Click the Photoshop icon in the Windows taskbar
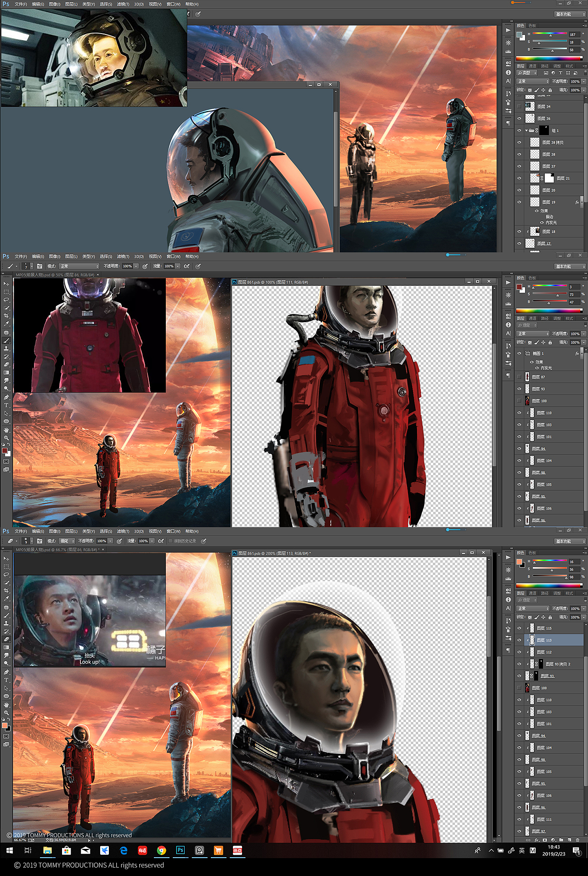The image size is (588, 876). [181, 850]
